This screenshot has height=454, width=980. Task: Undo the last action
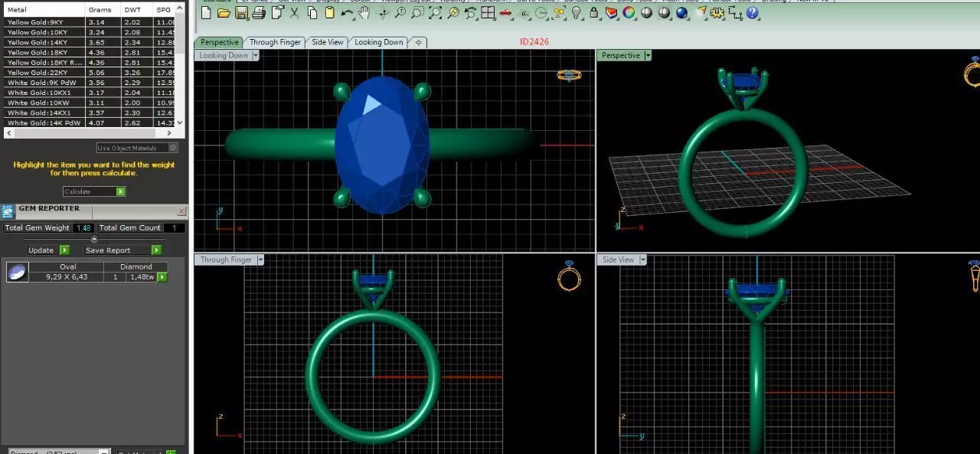[348, 13]
